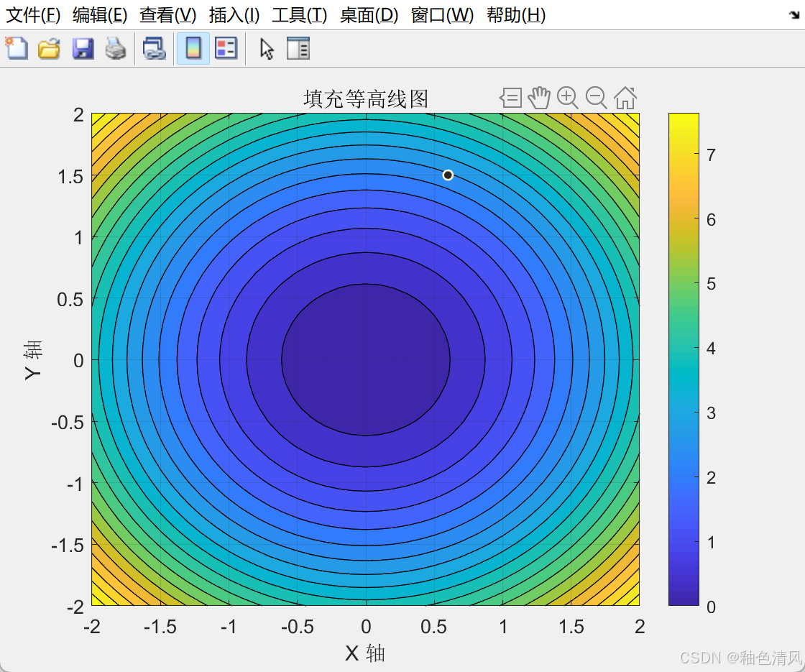The image size is (805, 672).
Task: Print the figure using the printer icon
Action: tap(116, 48)
